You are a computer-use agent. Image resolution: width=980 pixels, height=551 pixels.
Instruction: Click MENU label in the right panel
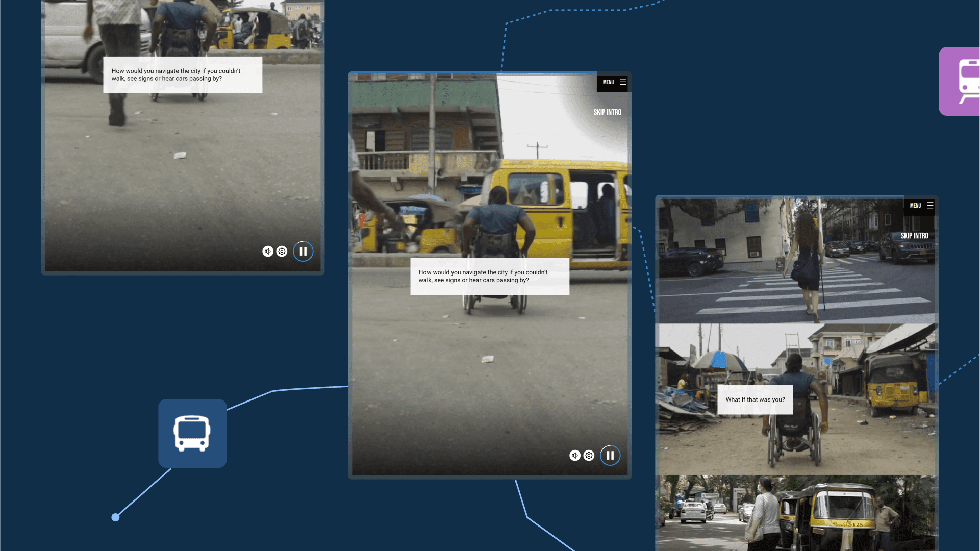(915, 206)
